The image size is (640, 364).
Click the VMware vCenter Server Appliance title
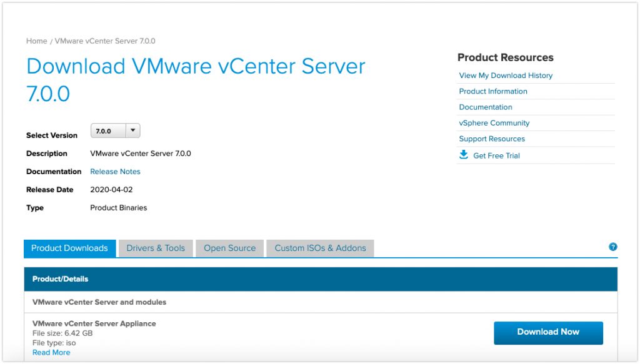[94, 323]
